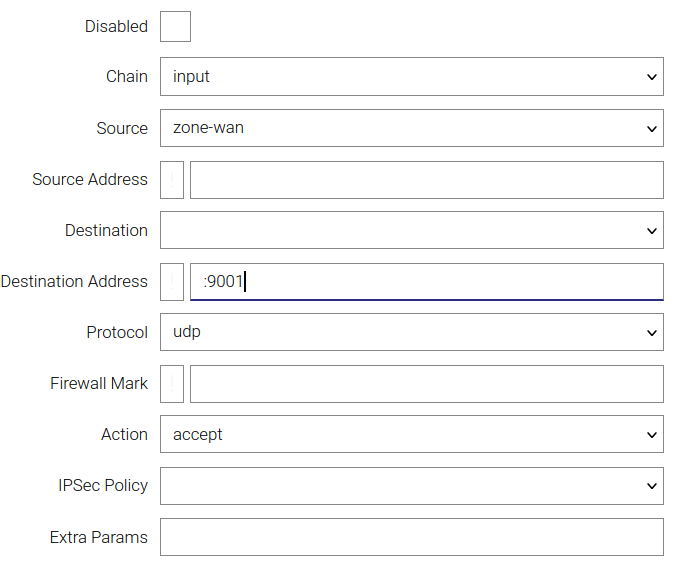Click the Extra Params input field
This screenshot has width=681, height=575.
411,537
